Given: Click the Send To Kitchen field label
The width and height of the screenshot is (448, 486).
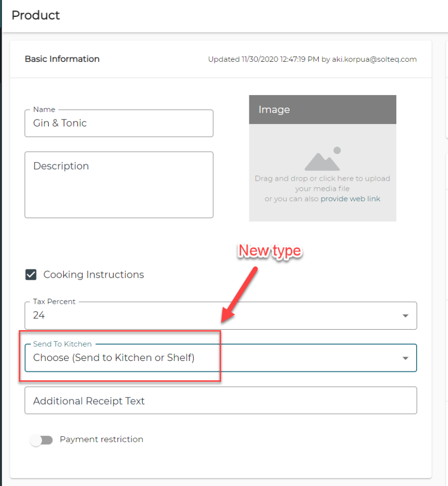Looking at the screenshot, I should click(x=62, y=344).
